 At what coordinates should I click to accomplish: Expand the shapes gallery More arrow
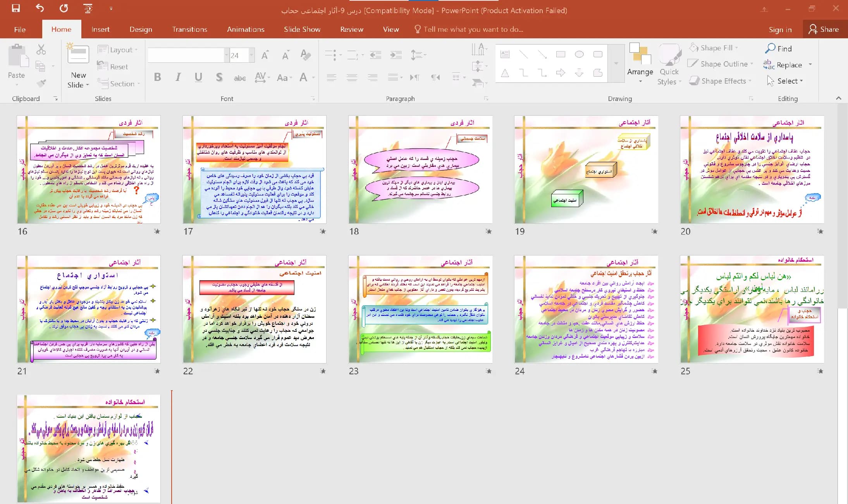[x=616, y=63]
